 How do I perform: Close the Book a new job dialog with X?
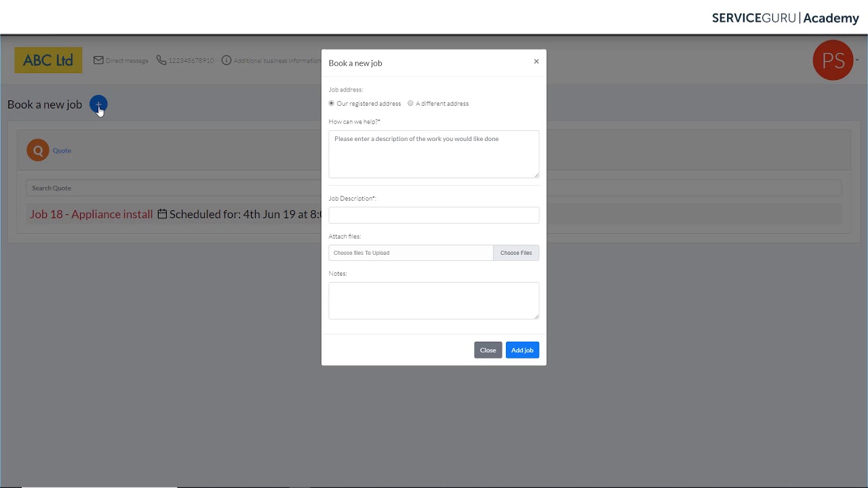point(536,62)
